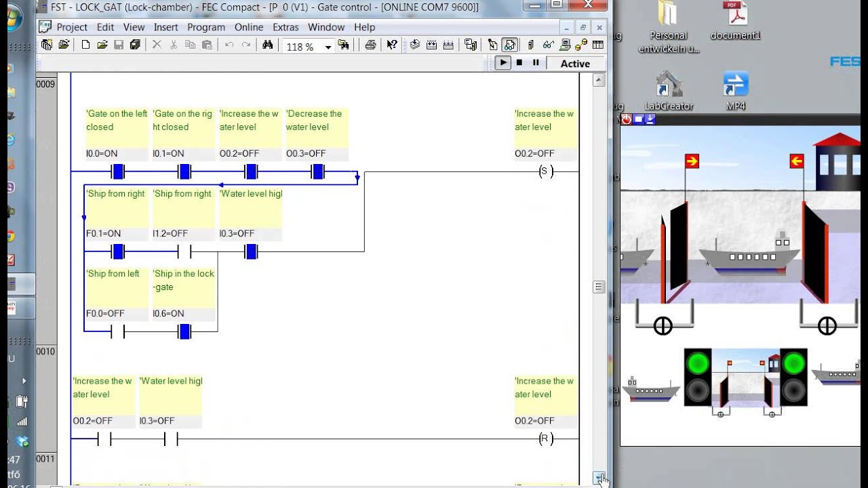Click the delete X toolbar icon
The image size is (868, 488).
(x=157, y=45)
